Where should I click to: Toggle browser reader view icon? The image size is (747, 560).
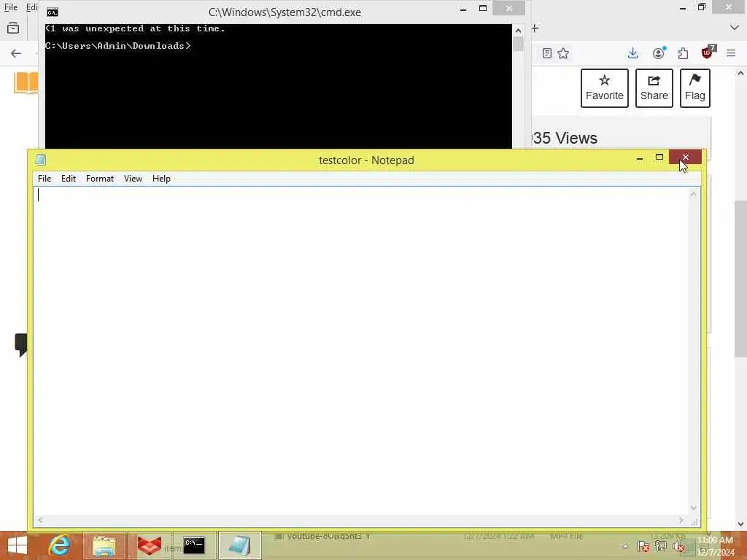pos(547,53)
